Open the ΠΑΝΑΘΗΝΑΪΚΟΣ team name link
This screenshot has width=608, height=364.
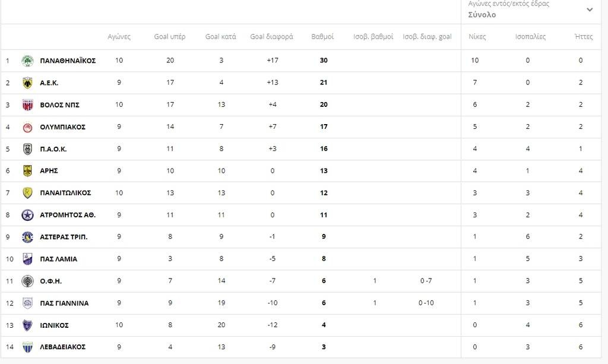click(x=68, y=61)
